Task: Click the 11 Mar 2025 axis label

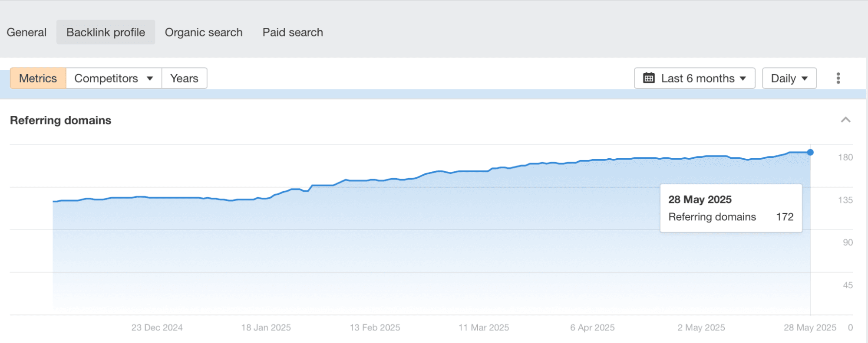Action: coord(484,327)
